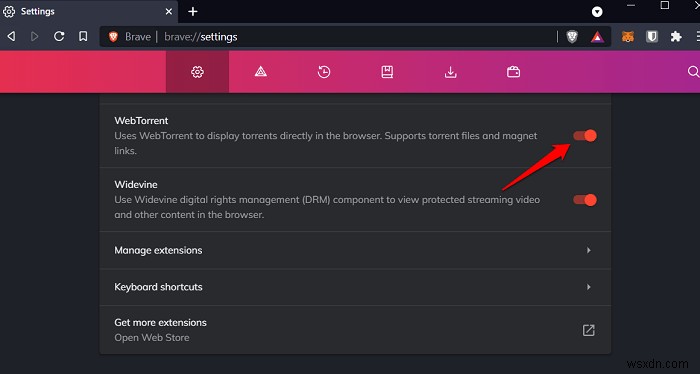Click the WebTorrent heading text
This screenshot has height=374, width=700.
tap(141, 121)
